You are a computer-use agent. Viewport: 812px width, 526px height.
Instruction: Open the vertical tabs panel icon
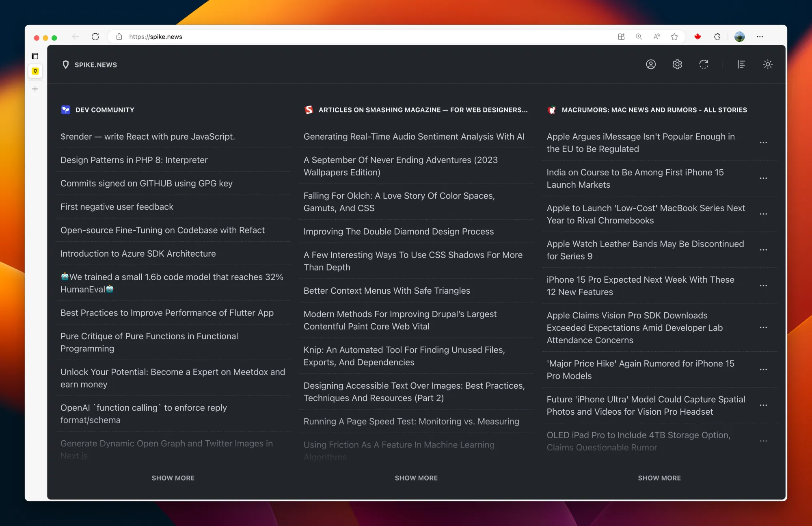[x=35, y=56]
